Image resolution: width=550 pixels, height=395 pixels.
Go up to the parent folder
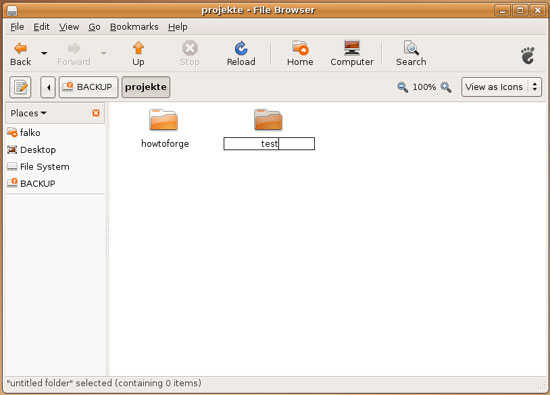coord(138,54)
